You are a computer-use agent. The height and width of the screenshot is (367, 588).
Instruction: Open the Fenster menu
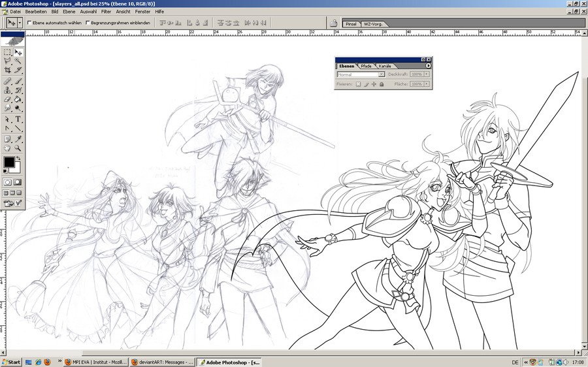tap(142, 12)
